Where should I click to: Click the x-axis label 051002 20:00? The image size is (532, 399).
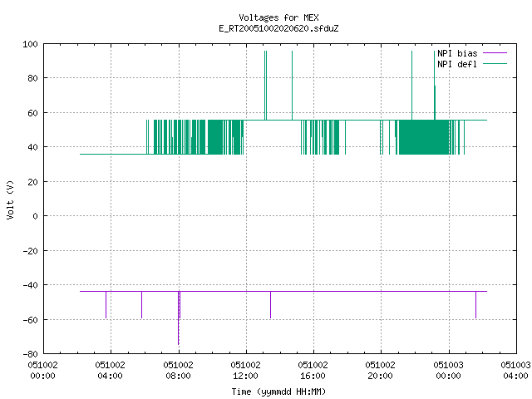coord(380,370)
